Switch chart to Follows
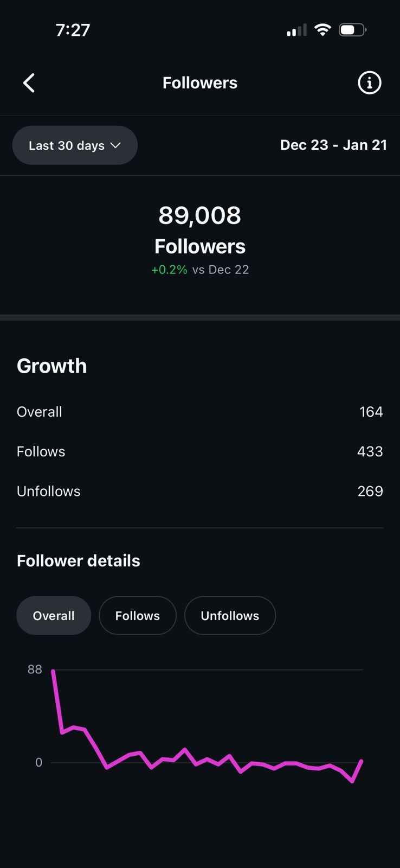 138,616
